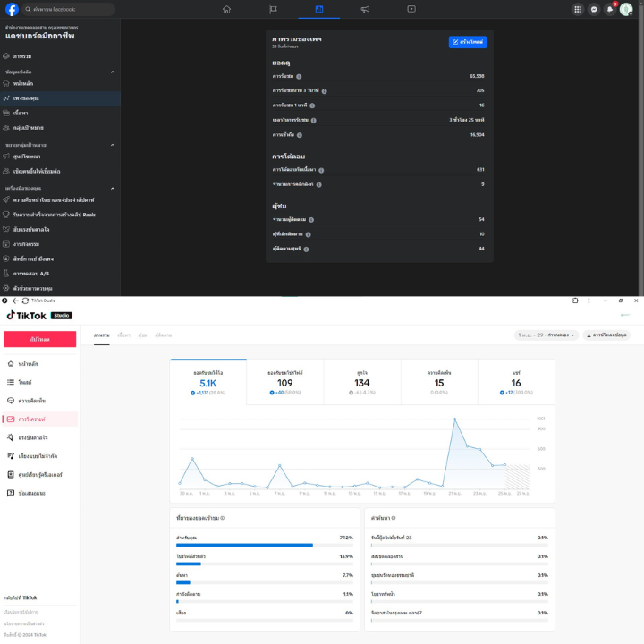Open the posts list item in TikTok sidebar
644x644 pixels.
click(x=40, y=383)
